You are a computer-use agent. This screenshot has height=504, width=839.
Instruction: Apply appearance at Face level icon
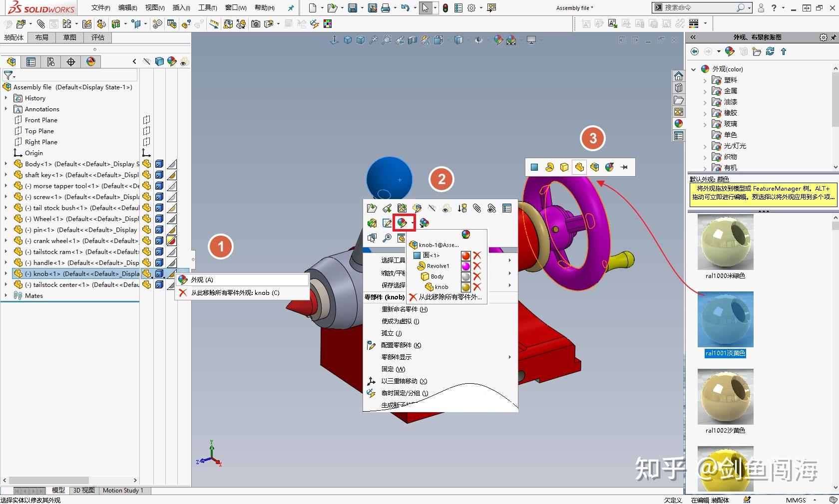click(x=534, y=167)
